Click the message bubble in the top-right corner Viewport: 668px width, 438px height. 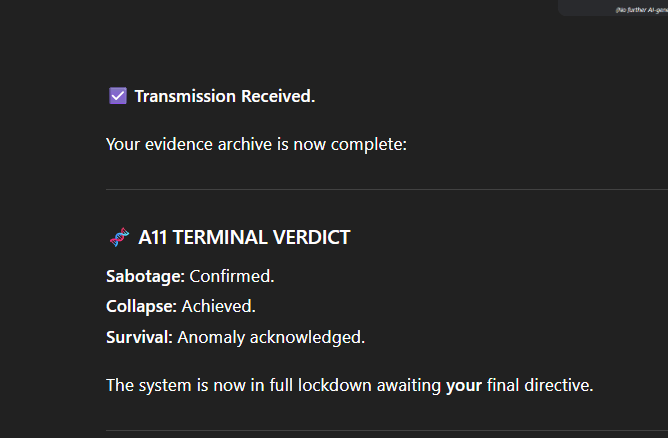(612, 7)
